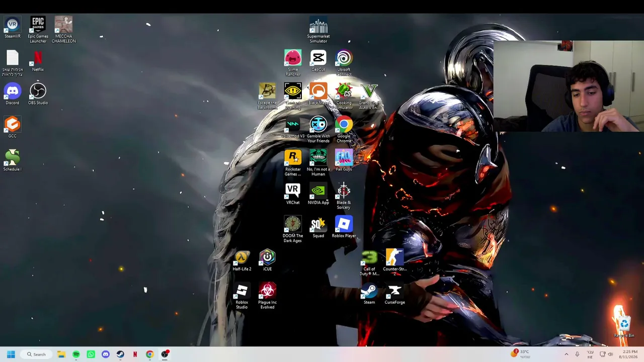Image resolution: width=644 pixels, height=362 pixels.
Task: Switch to Steam in the taskbar
Action: click(x=120, y=354)
